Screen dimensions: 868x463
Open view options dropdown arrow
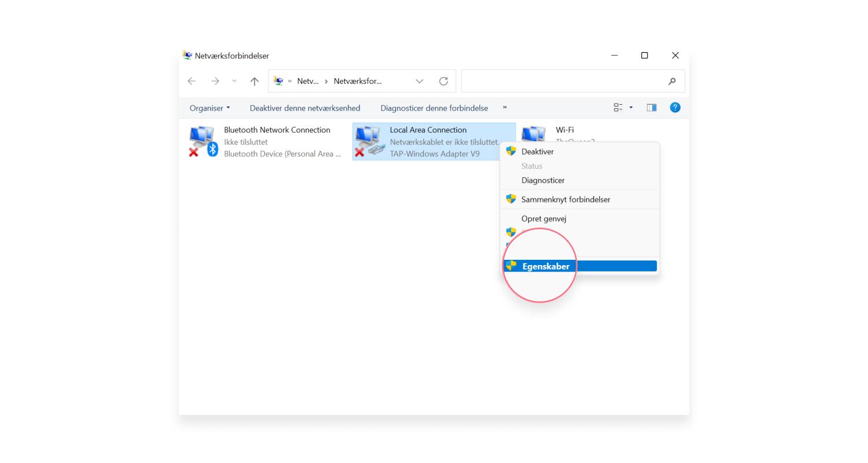631,108
